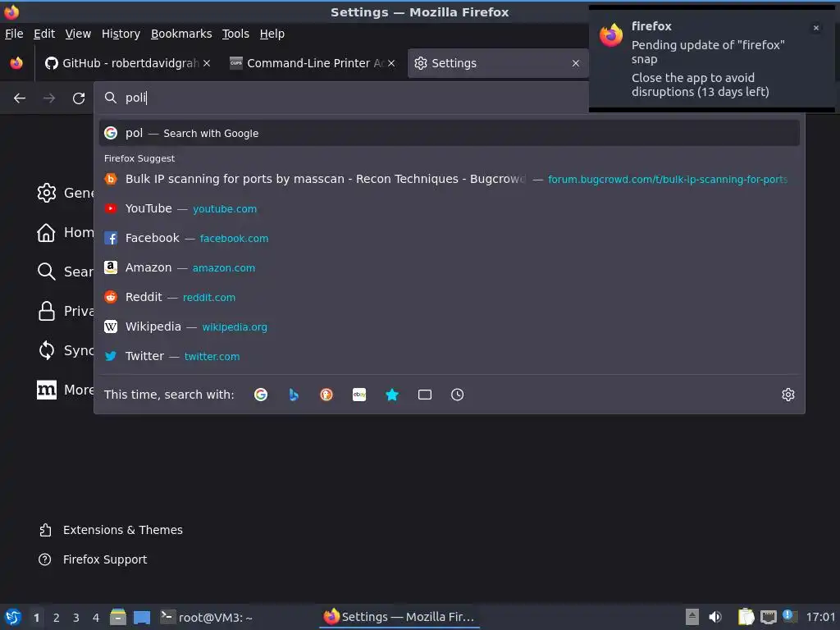Image resolution: width=840 pixels, height=630 pixels.
Task: Click the eject removable media tray icon
Action: (692, 617)
